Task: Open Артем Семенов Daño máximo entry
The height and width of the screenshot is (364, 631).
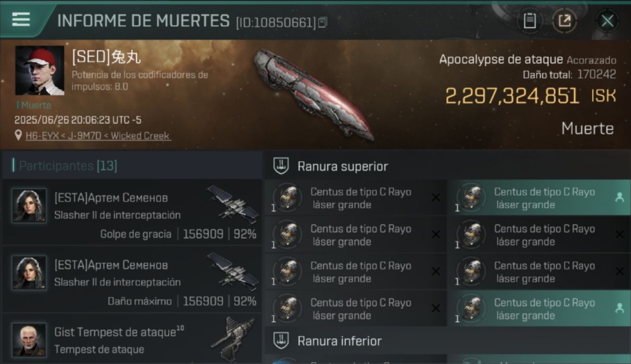Action: (x=132, y=279)
